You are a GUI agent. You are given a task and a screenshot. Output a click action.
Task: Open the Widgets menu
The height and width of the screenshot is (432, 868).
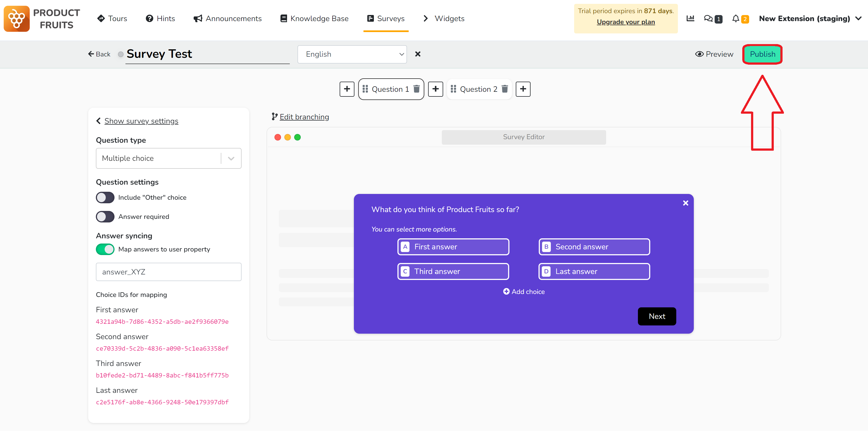(x=449, y=19)
